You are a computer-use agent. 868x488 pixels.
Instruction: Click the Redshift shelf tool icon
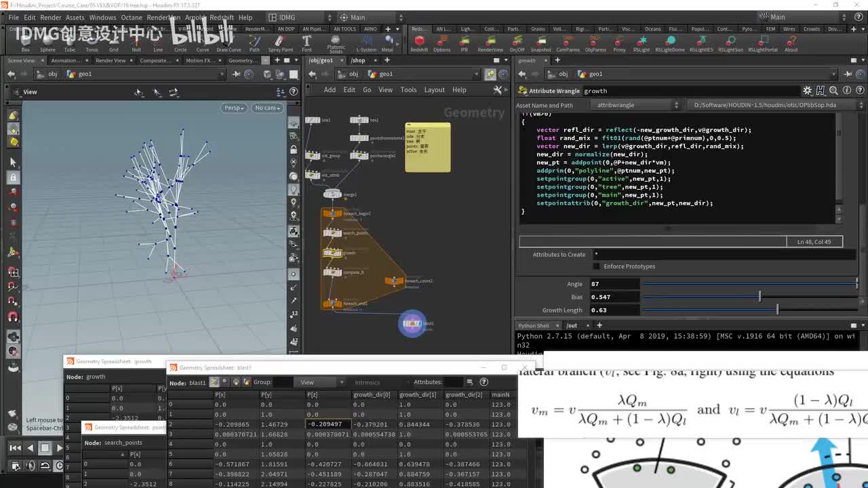(x=419, y=42)
